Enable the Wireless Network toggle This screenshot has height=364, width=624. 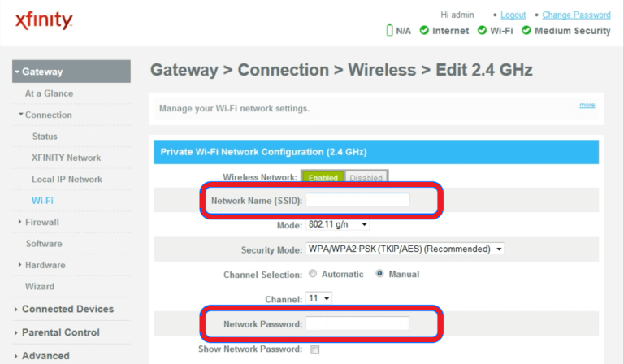[323, 177]
